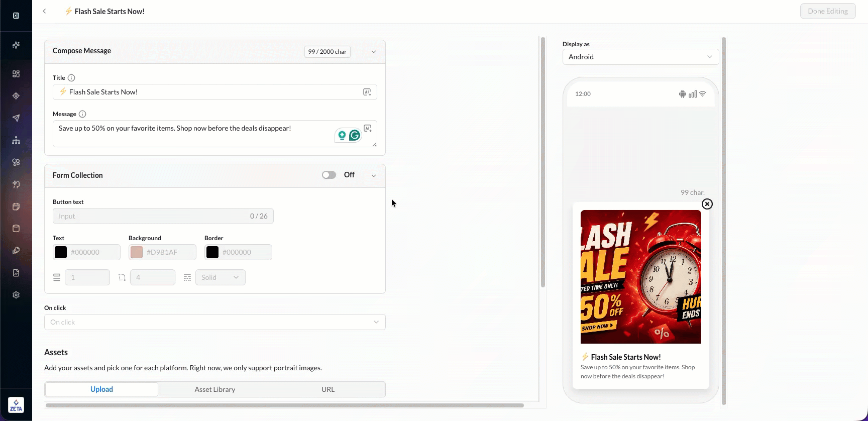The width and height of the screenshot is (868, 421).
Task: Open the dashboard grid icon in the sidebar
Action: [x=16, y=74]
